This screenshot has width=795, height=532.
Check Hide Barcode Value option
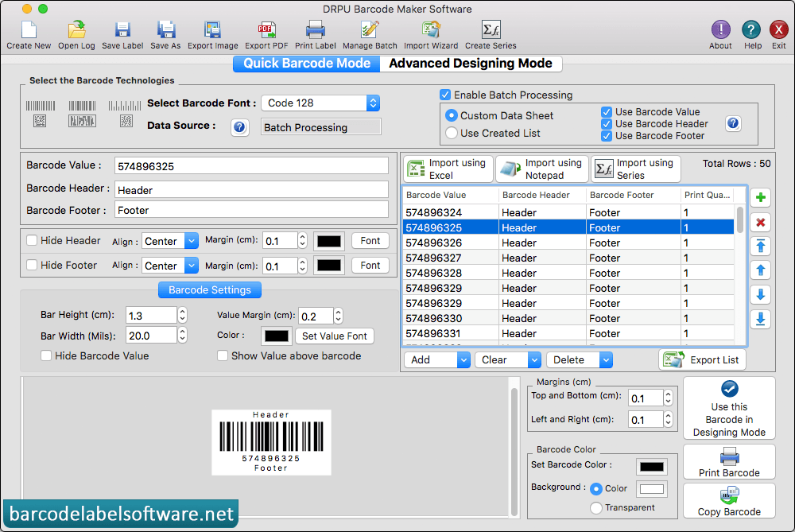(x=46, y=355)
